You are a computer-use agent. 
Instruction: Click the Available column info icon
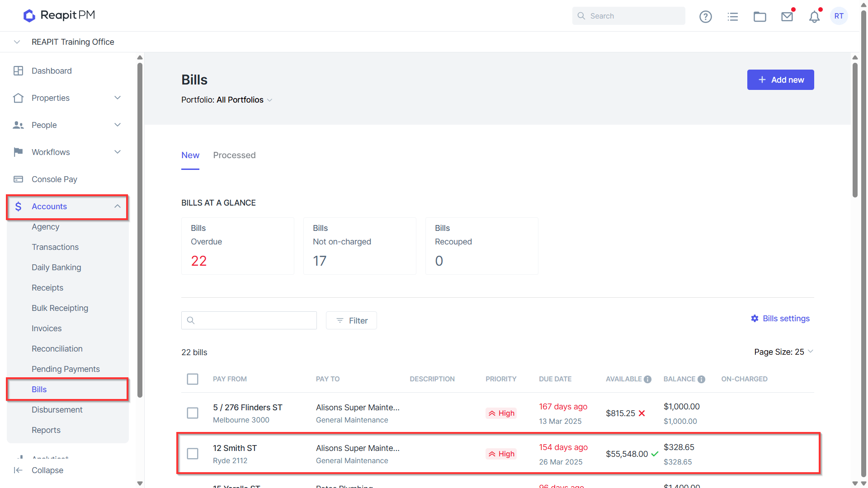[x=647, y=379]
